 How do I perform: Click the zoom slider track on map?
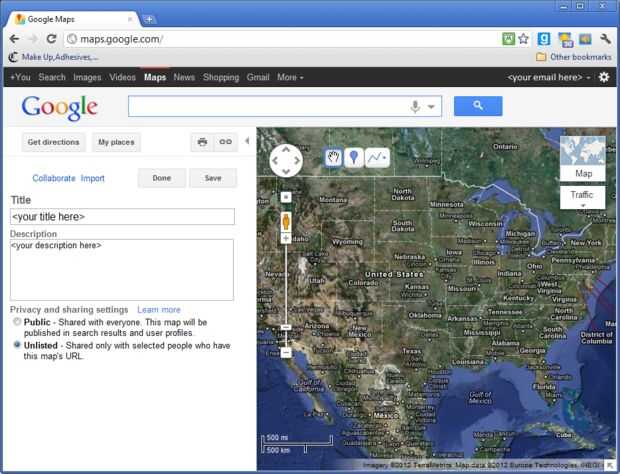[286, 283]
